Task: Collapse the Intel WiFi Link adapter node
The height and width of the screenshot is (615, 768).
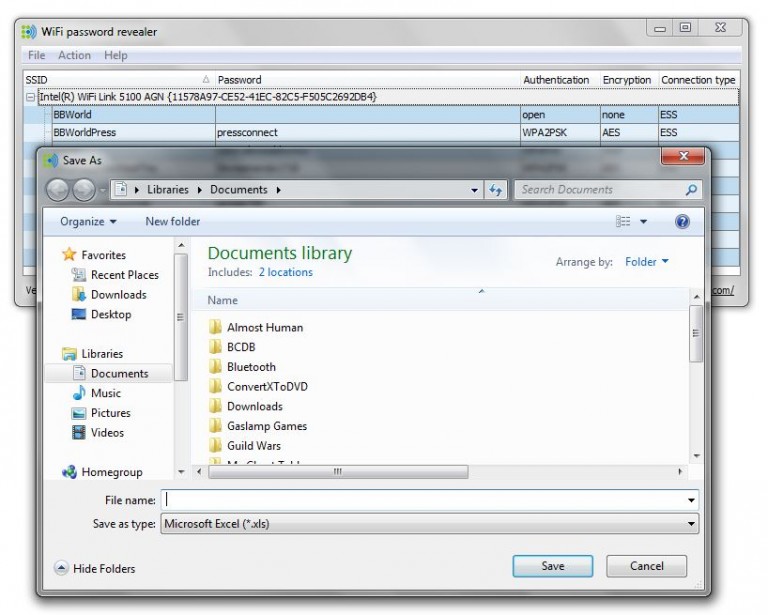Action: pos(30,97)
